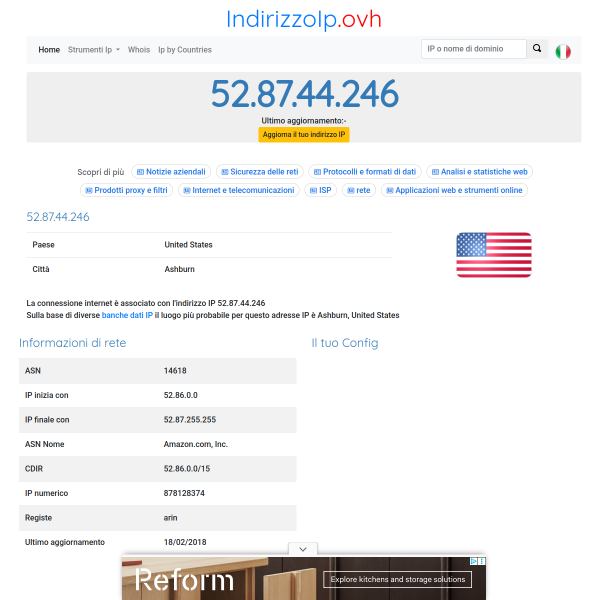Screen dimensions: 600x600
Task: Open Analisi e statistiche web link
Action: pyautogui.click(x=479, y=172)
